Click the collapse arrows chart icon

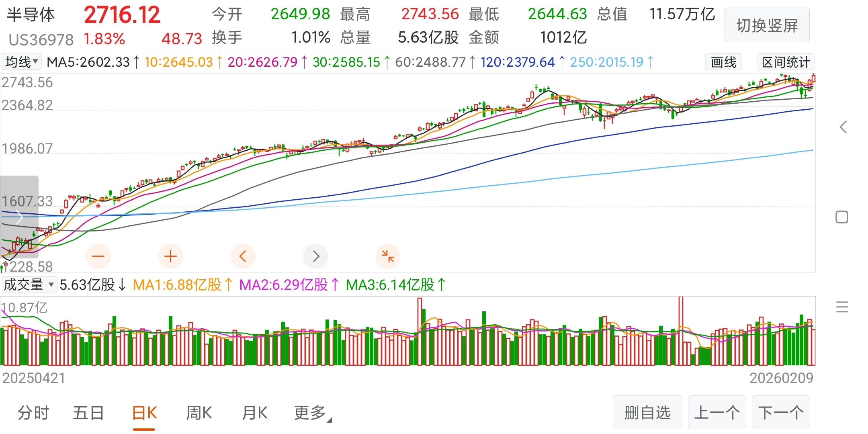click(x=388, y=256)
